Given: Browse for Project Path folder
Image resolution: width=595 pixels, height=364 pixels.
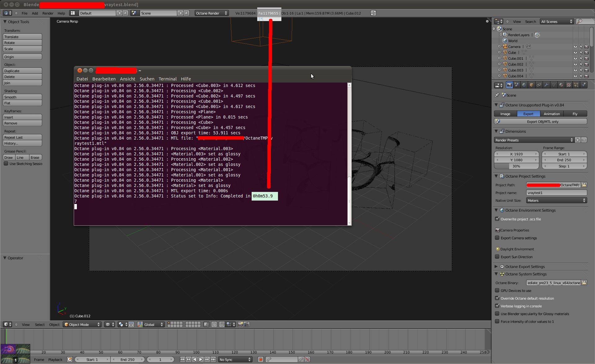Looking at the screenshot, I should (x=584, y=185).
